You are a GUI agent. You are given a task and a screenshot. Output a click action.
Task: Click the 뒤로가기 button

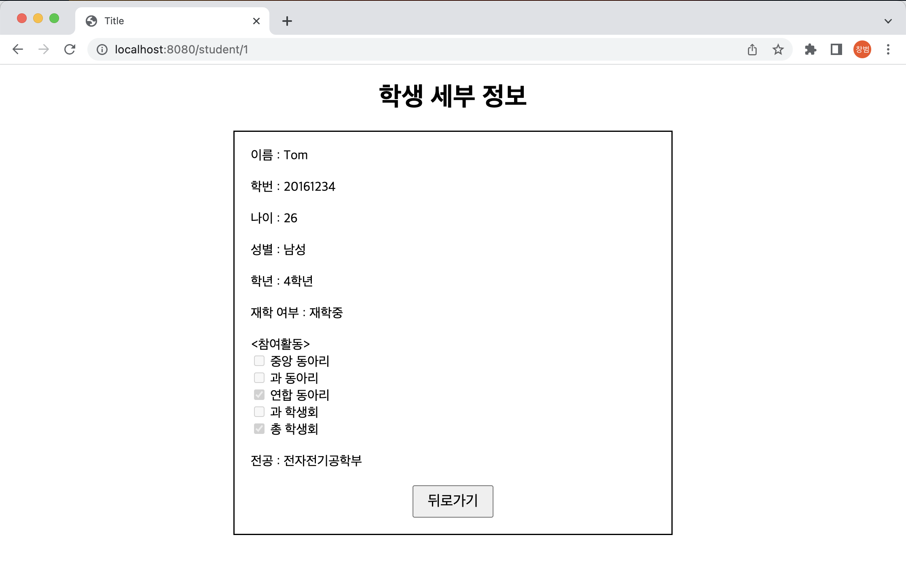453,501
